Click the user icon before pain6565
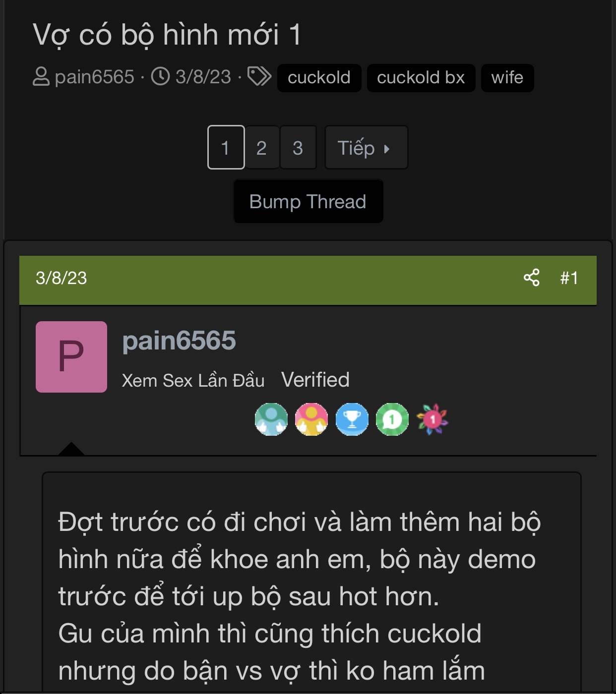The width and height of the screenshot is (616, 694). (x=41, y=77)
